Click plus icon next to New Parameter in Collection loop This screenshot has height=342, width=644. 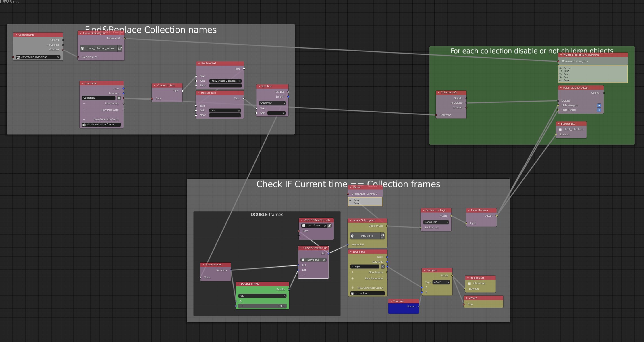tap(84, 110)
